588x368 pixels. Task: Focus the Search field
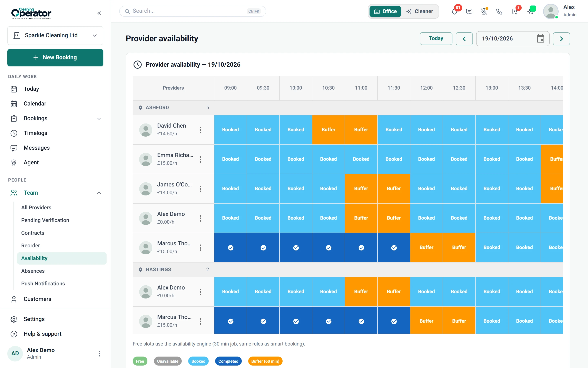click(193, 11)
